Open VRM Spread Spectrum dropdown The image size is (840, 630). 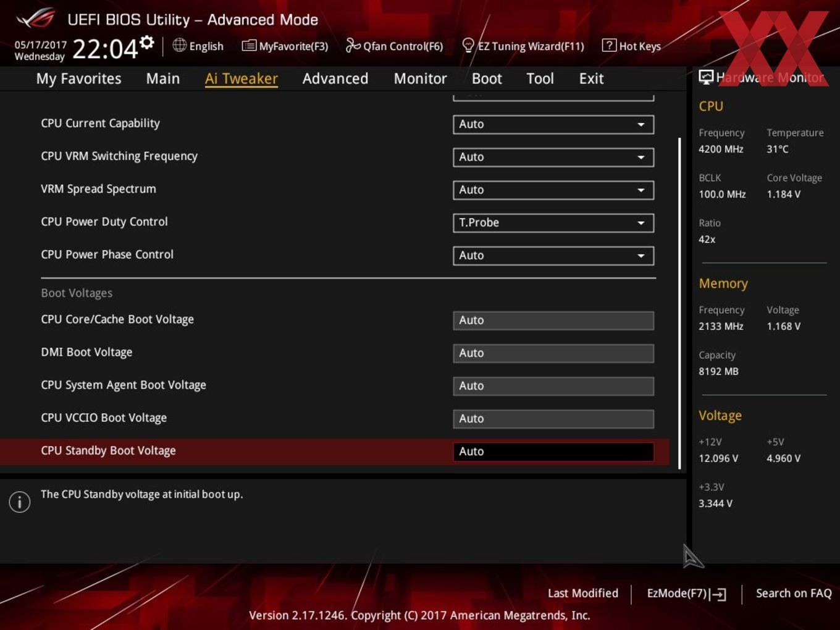[x=553, y=190]
